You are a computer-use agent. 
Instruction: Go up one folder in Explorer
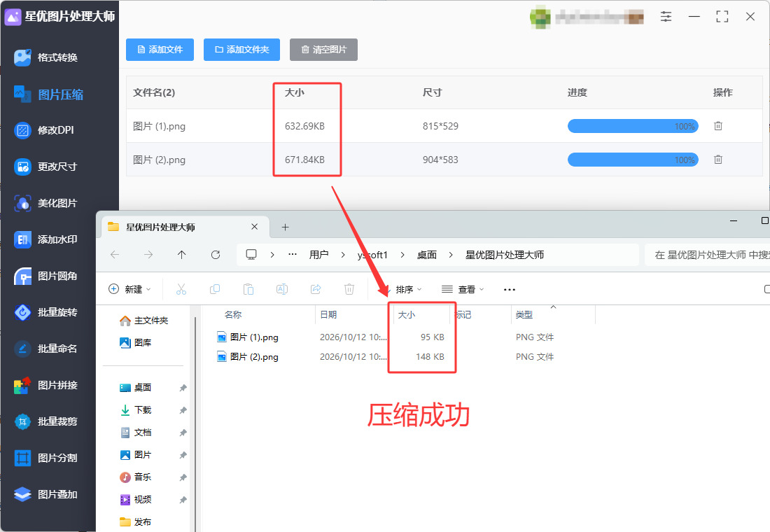(x=182, y=255)
